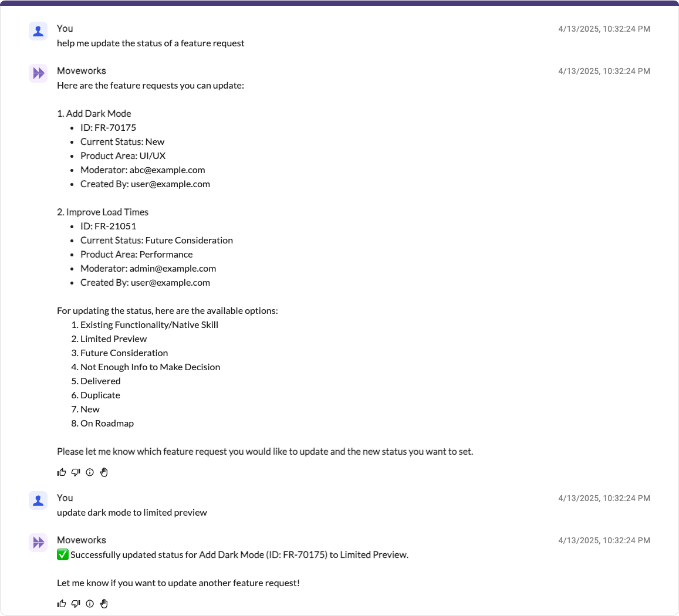679x616 pixels.
Task: Click thumbs up under the Successfully updated reply
Action: click(62, 604)
